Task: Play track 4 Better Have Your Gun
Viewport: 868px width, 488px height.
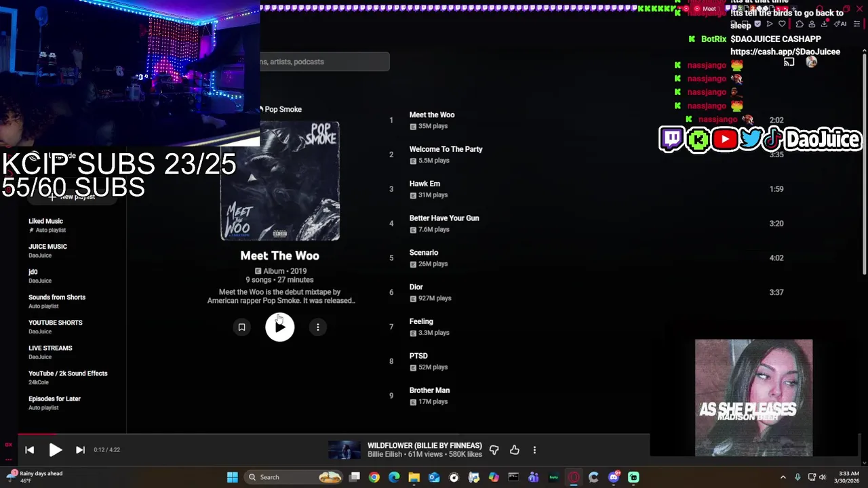Action: coord(444,218)
